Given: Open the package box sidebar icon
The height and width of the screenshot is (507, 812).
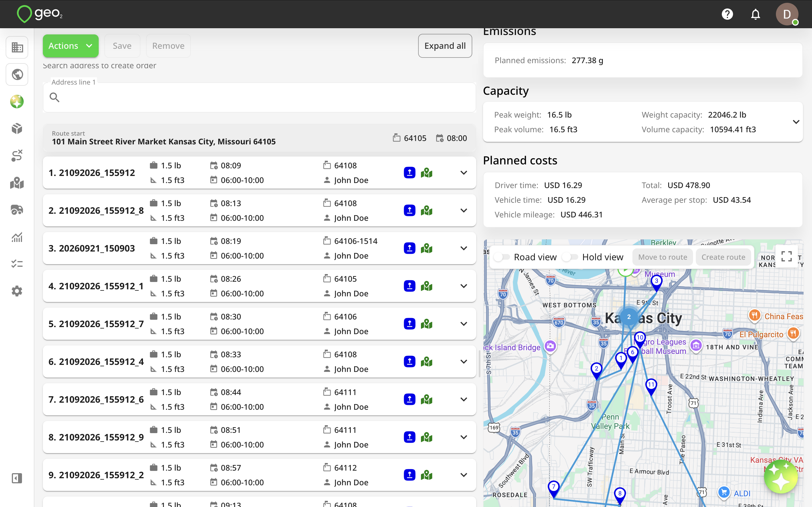Looking at the screenshot, I should tap(17, 129).
